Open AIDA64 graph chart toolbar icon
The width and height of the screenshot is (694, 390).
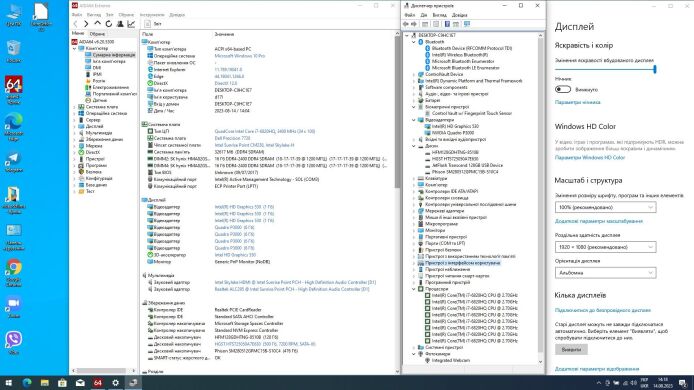(131, 24)
